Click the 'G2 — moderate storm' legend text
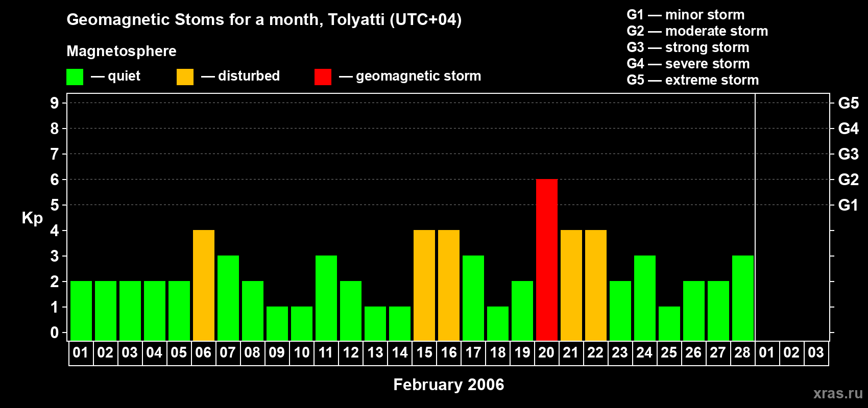Viewport: 868px width, 408px height. tap(697, 31)
